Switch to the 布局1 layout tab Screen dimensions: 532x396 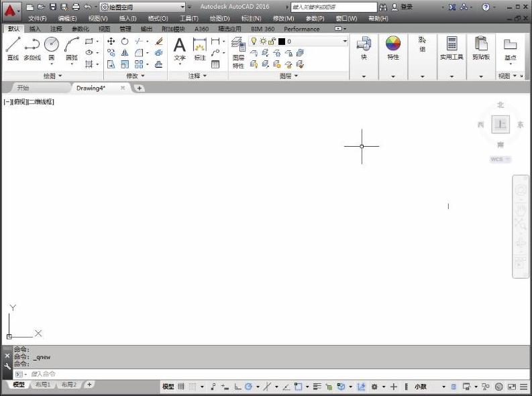tap(43, 385)
